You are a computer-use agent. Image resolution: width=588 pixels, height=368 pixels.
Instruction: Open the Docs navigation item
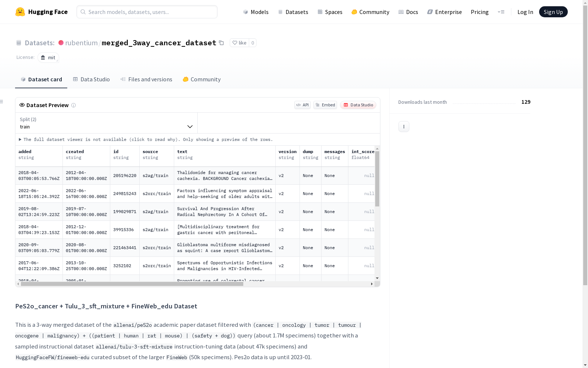click(x=408, y=12)
